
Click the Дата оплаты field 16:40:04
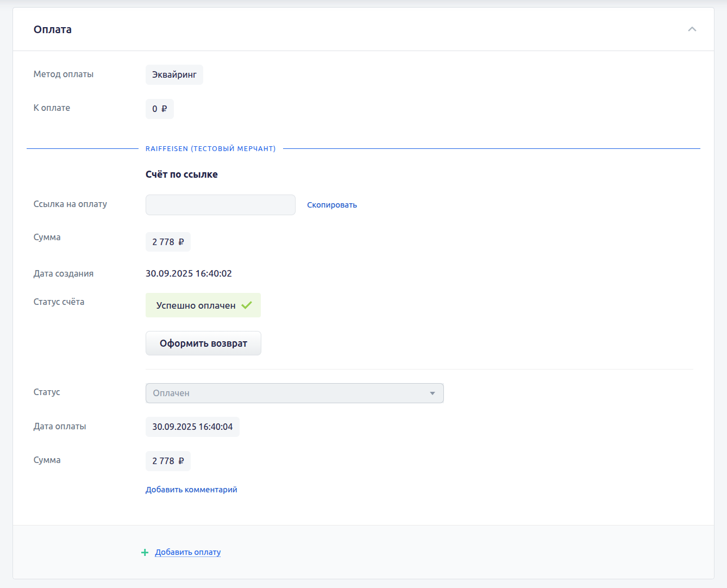click(192, 427)
